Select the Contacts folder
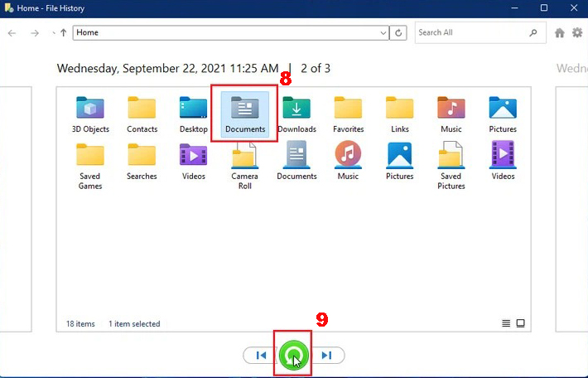 [142, 114]
